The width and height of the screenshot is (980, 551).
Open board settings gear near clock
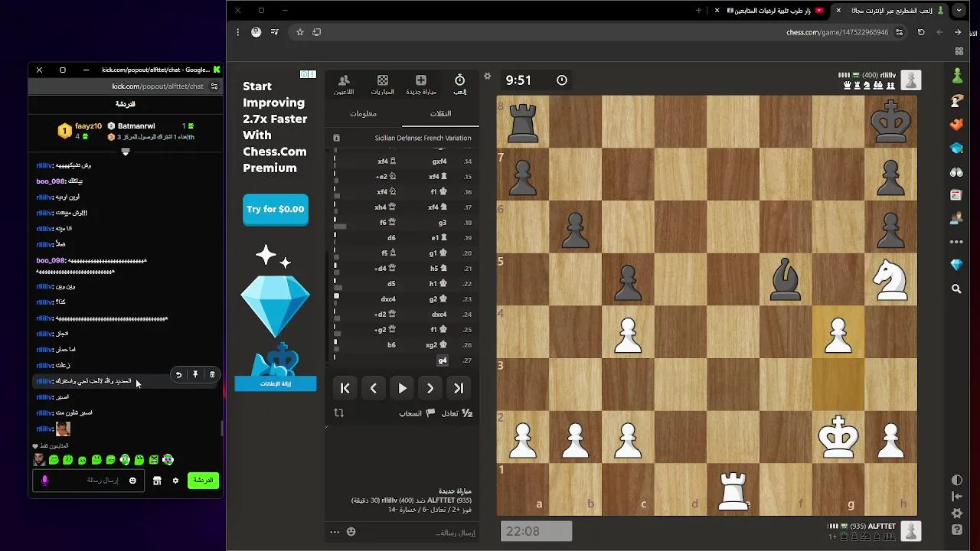(x=487, y=76)
